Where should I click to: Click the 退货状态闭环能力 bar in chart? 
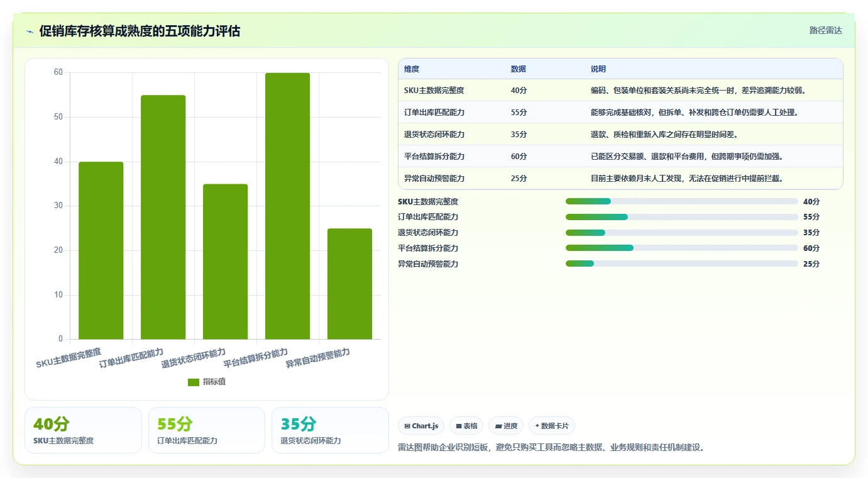(x=225, y=262)
